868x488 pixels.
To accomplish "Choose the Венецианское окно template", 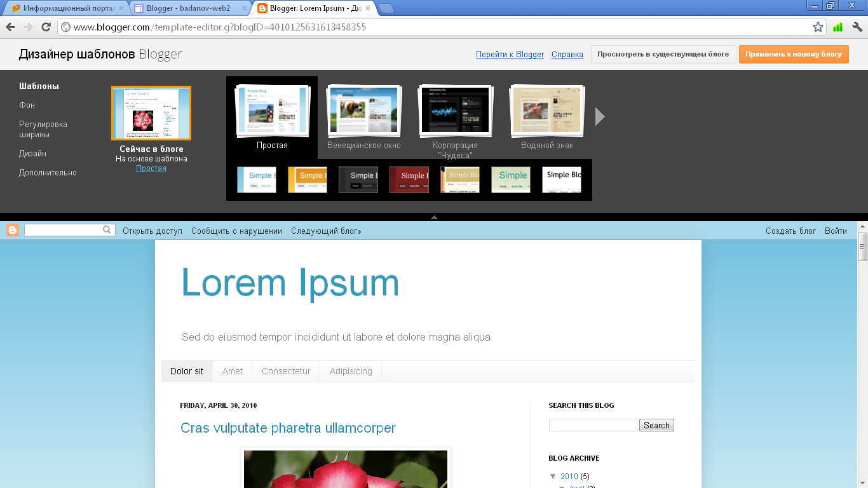I will pyautogui.click(x=364, y=117).
